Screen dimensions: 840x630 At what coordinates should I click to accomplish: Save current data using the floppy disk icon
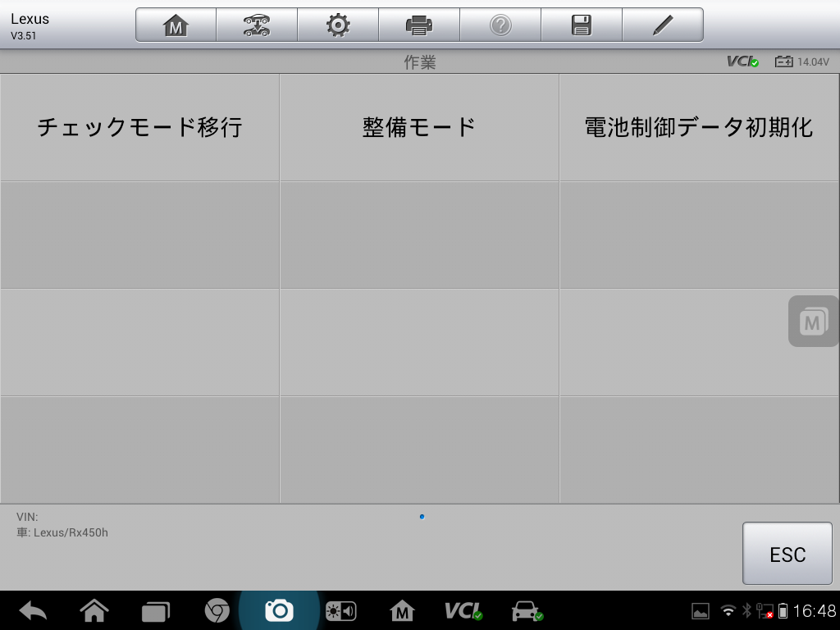581,24
